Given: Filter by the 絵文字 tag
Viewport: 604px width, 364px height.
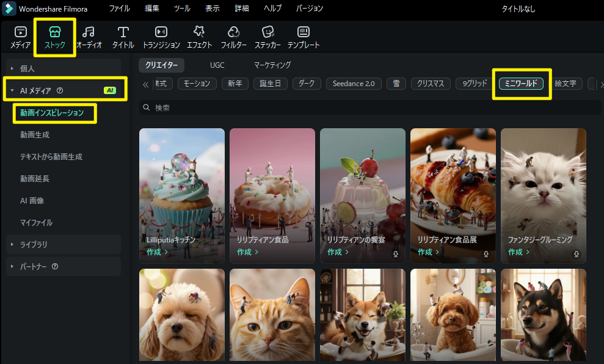Looking at the screenshot, I should (566, 84).
